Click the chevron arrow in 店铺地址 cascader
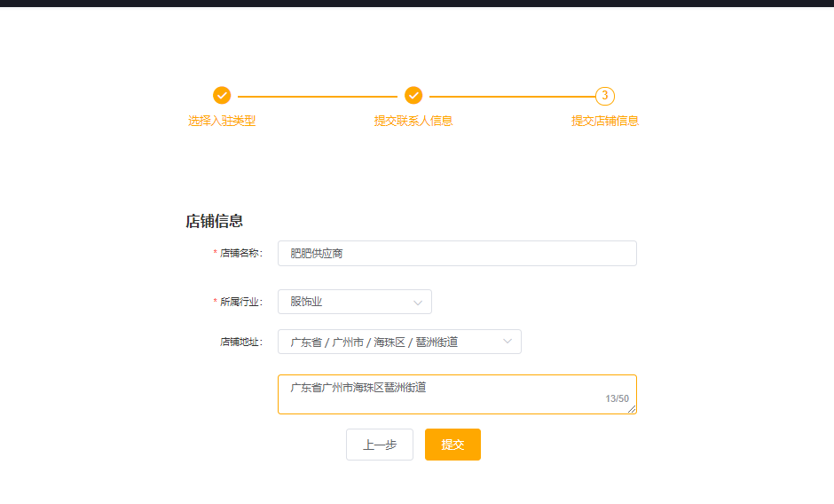834x504 pixels. tap(507, 342)
